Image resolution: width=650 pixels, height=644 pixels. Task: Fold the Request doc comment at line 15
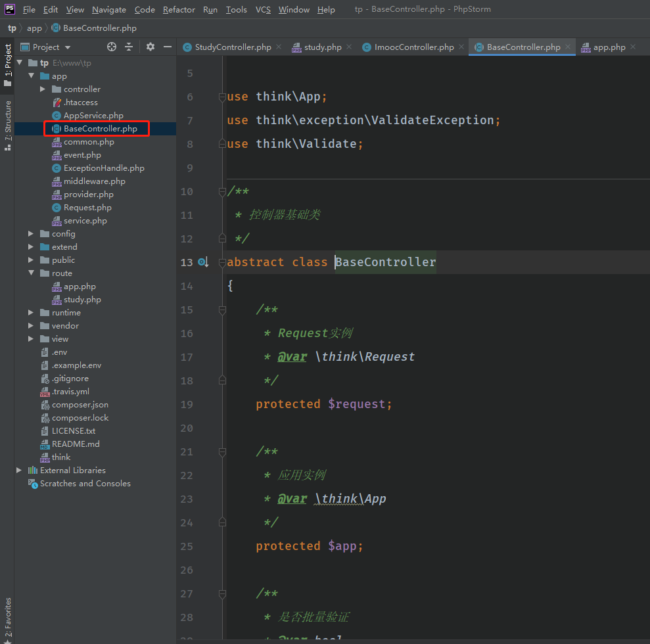[222, 310]
